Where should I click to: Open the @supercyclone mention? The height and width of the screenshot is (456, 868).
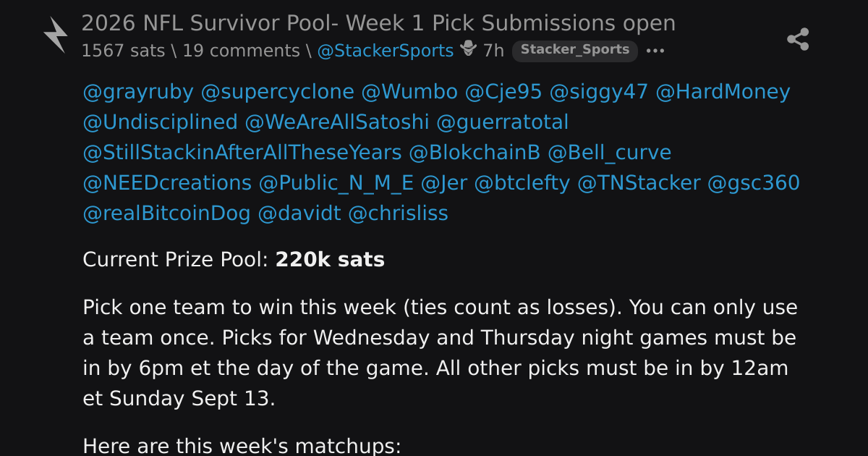pyautogui.click(x=278, y=92)
